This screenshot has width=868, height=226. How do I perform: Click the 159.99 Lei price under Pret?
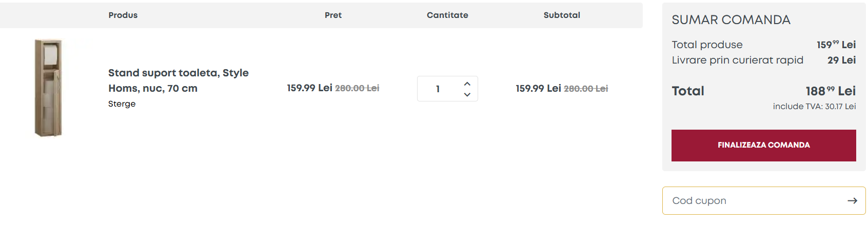pos(309,88)
